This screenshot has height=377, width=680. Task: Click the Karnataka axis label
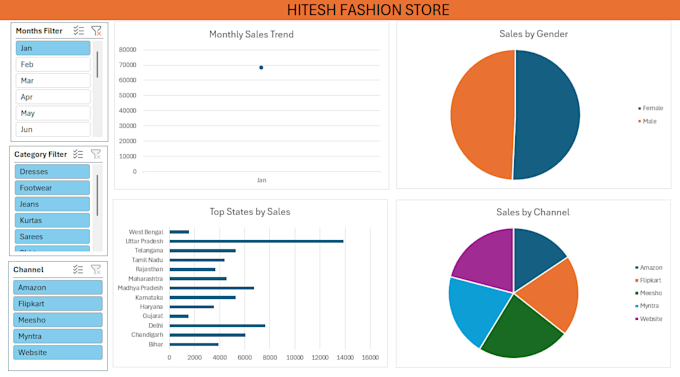(149, 297)
